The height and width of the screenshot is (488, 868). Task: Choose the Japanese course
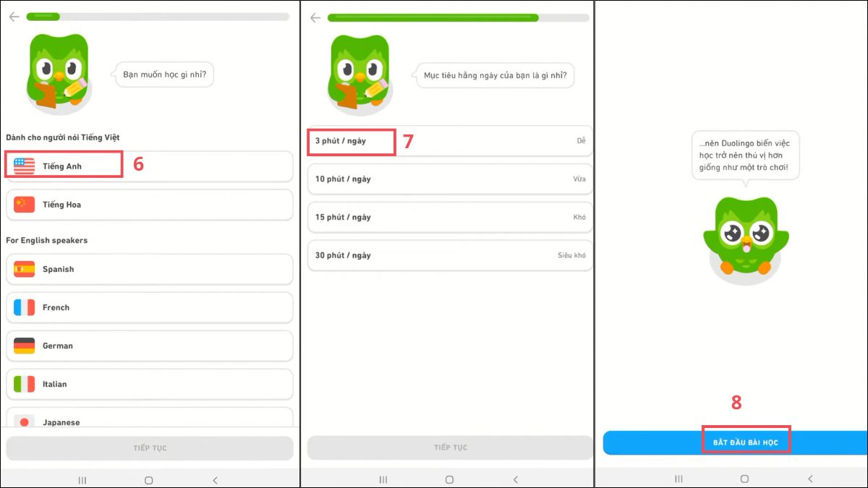[150, 419]
